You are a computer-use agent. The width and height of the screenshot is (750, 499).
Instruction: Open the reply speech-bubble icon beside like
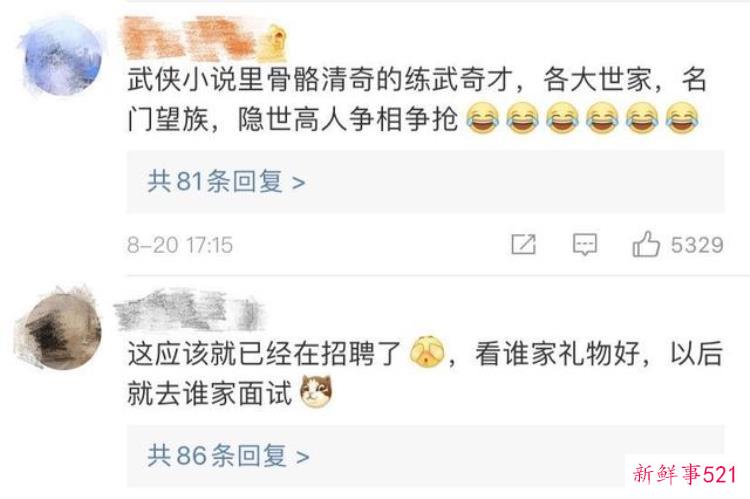(x=585, y=244)
